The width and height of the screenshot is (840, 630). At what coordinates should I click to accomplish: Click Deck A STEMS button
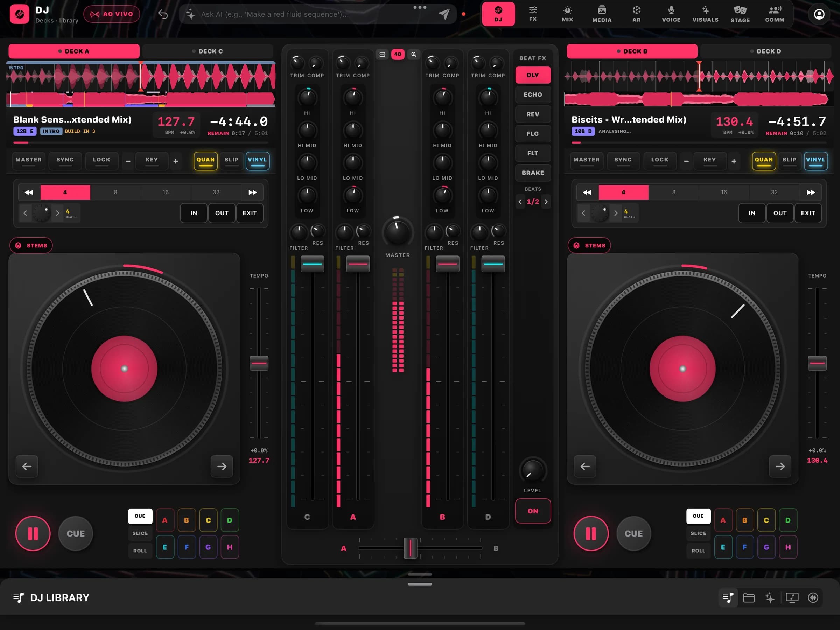click(31, 245)
